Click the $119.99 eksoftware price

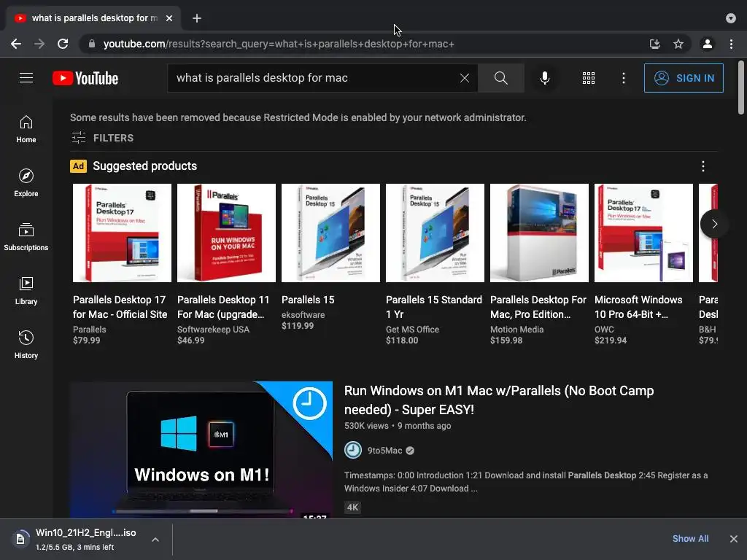point(298,326)
